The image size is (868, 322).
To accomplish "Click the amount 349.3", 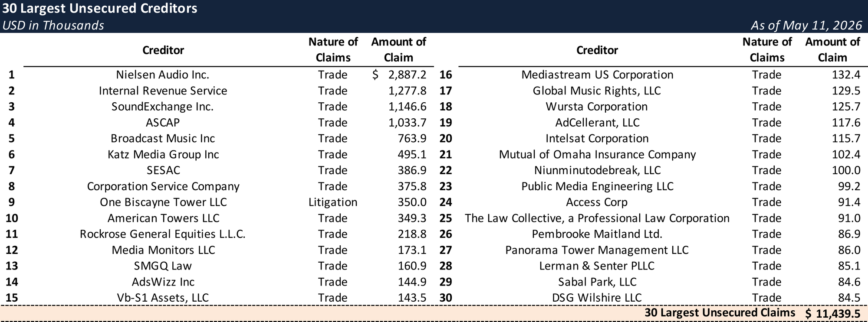I will [412, 218].
